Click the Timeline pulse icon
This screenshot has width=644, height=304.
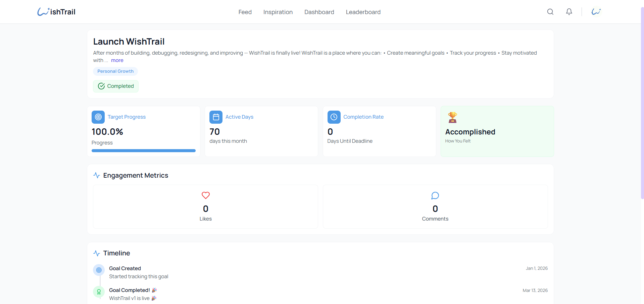click(x=97, y=253)
